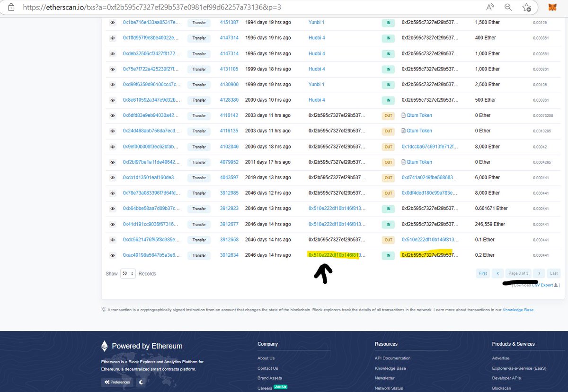The width and height of the screenshot is (568, 392).
Task: Open the Preferences settings button
Action: coord(117,382)
